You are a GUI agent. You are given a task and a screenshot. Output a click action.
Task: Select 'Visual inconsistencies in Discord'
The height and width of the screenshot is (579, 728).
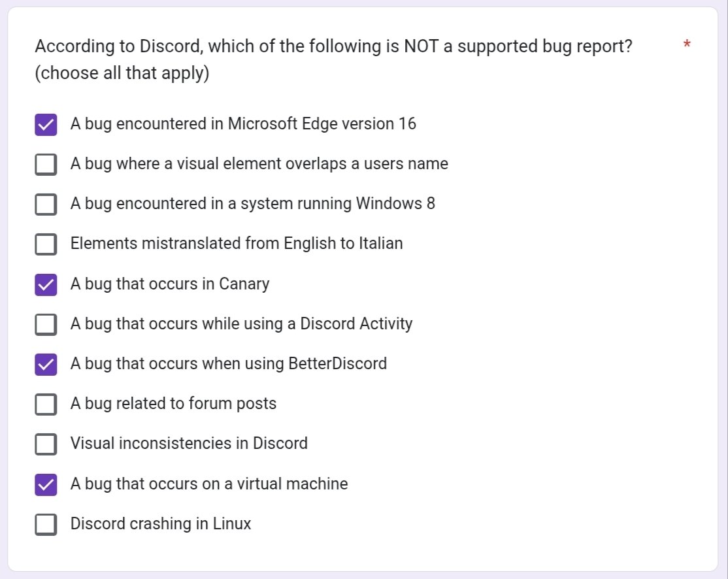click(x=45, y=444)
